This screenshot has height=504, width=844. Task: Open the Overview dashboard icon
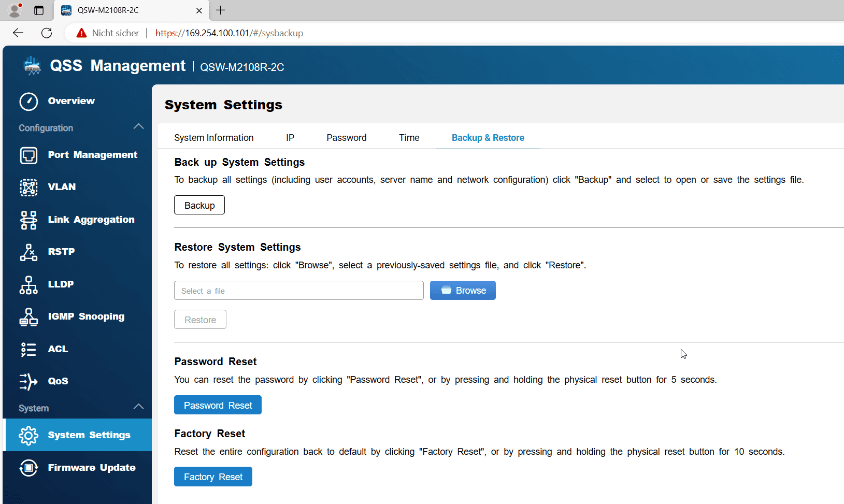(x=28, y=102)
